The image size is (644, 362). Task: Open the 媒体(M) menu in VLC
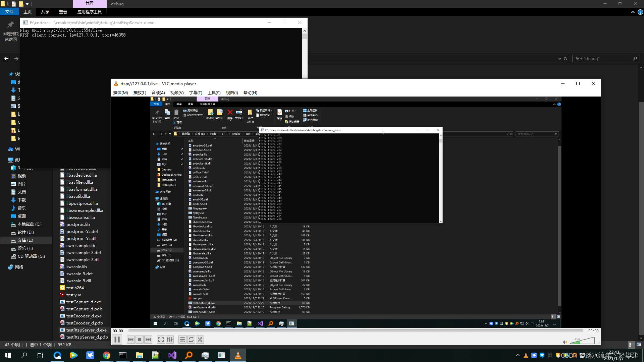pos(120,93)
